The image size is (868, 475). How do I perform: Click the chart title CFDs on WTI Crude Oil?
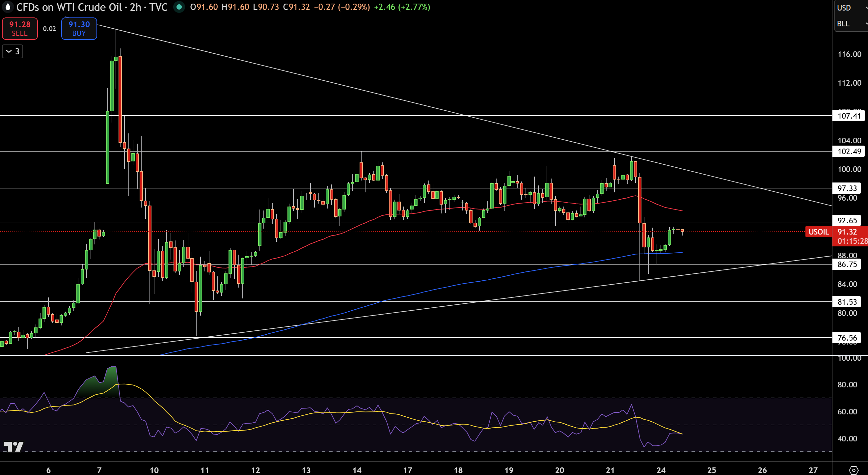69,7
